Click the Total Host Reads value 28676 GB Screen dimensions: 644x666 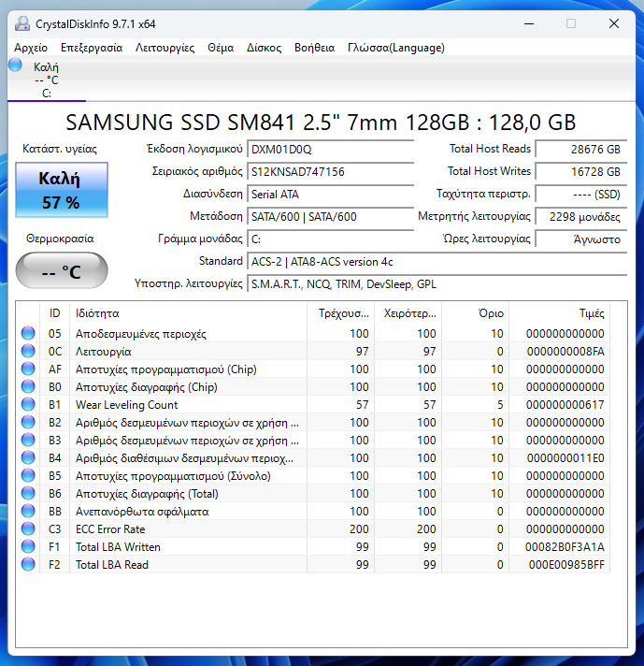[x=581, y=150]
